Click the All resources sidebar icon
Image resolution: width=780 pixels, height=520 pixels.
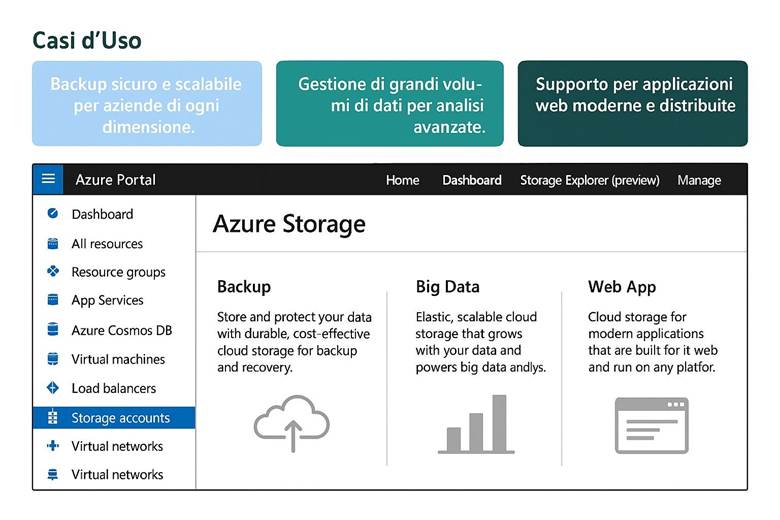pos(53,243)
